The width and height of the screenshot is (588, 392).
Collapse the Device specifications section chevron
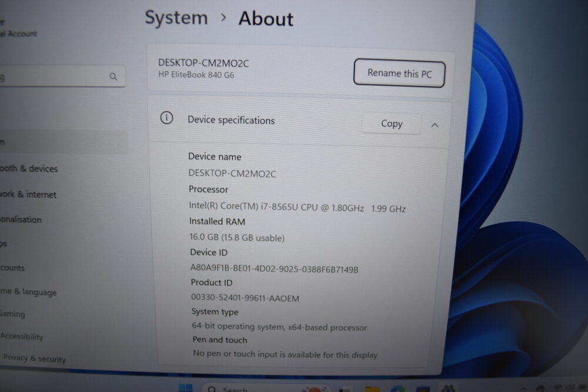(x=435, y=125)
